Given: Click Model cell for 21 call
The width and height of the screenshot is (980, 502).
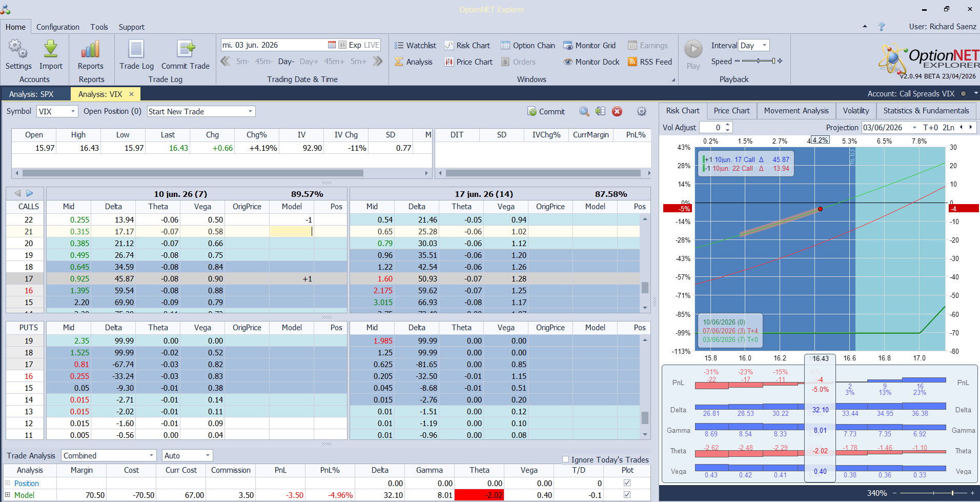Looking at the screenshot, I should point(291,232).
